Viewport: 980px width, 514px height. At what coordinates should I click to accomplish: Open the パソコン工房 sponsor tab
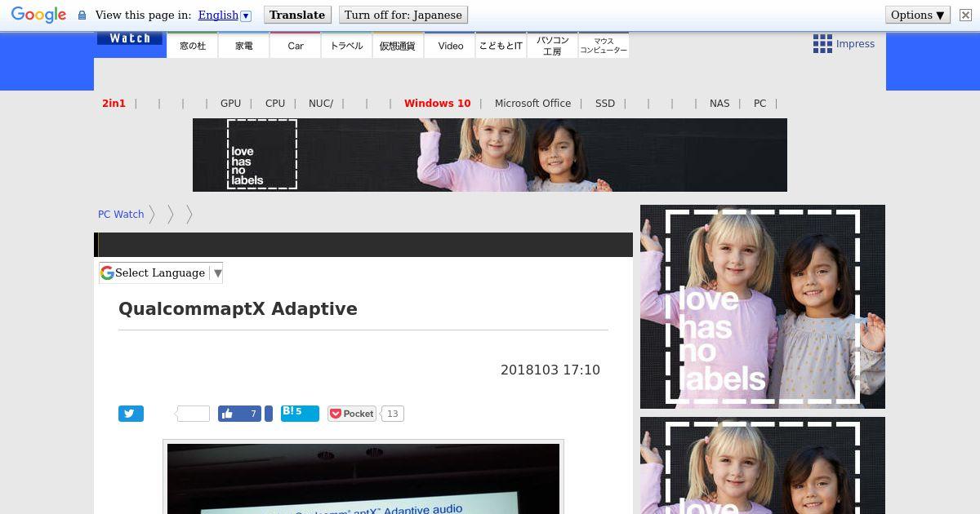pos(552,46)
